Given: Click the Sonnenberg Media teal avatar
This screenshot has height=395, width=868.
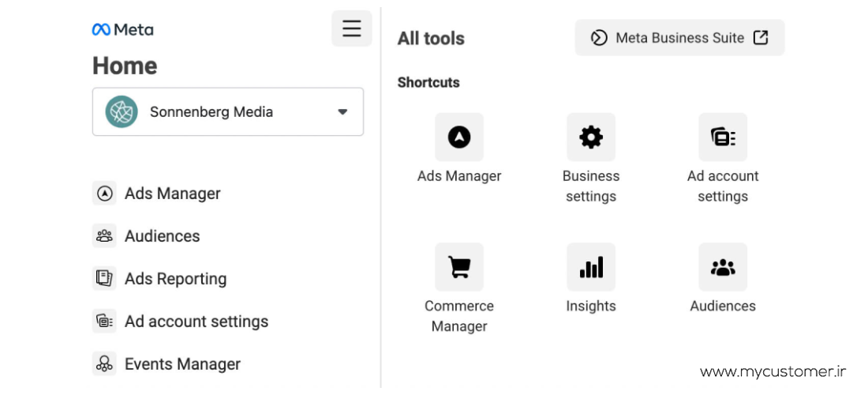Looking at the screenshot, I should click(122, 112).
